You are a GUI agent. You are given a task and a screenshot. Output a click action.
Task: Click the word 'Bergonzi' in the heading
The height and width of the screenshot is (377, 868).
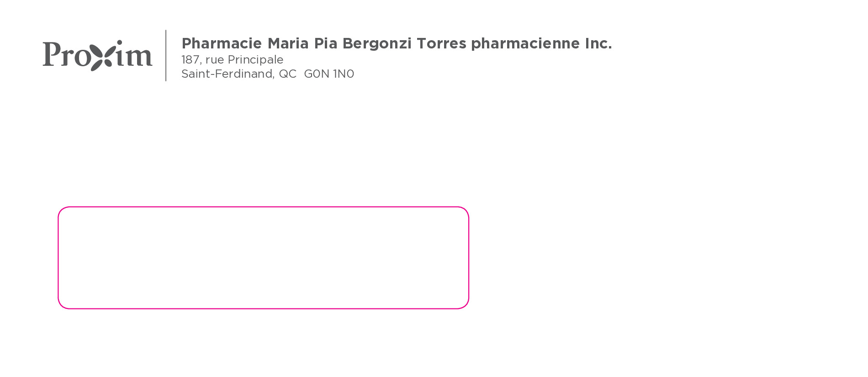pyautogui.click(x=377, y=43)
